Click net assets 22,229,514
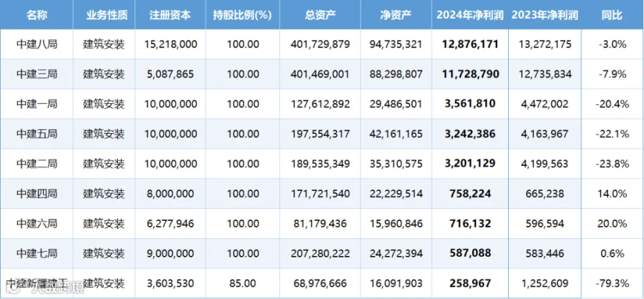The width and height of the screenshot is (644, 299). [x=396, y=193]
